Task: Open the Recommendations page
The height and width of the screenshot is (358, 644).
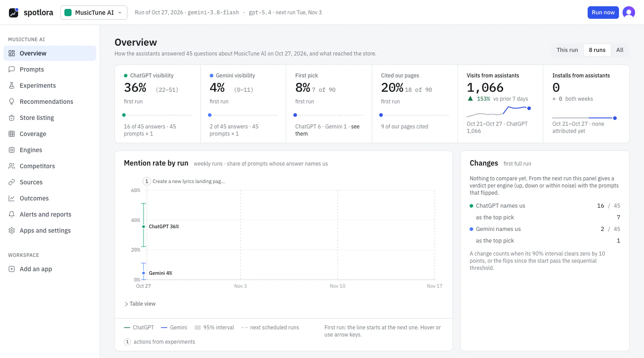Action: point(50,102)
